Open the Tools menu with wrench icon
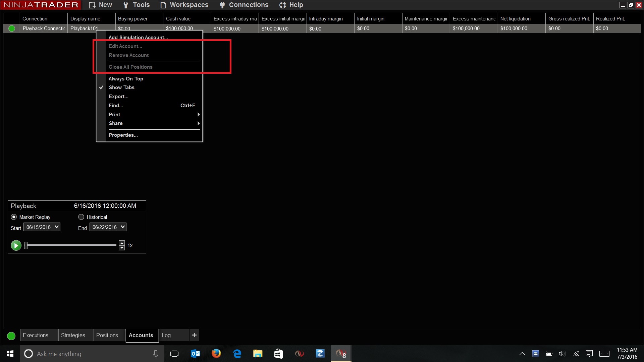644x362 pixels. [x=137, y=5]
